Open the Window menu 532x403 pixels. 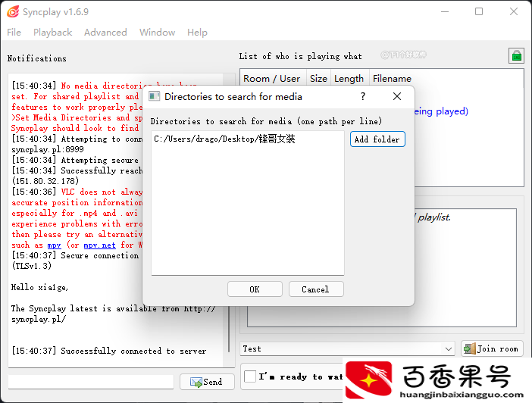point(157,33)
